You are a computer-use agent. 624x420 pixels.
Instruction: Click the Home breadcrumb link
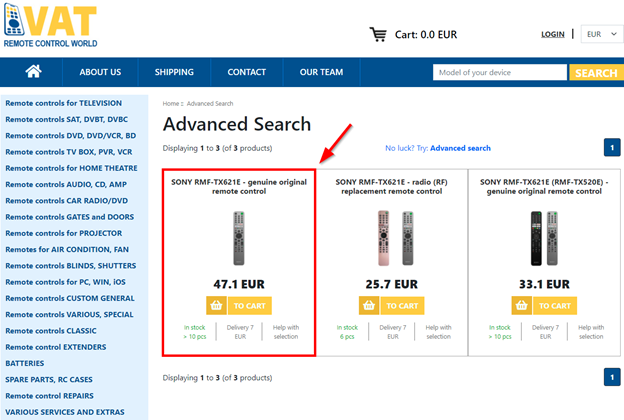coord(171,103)
